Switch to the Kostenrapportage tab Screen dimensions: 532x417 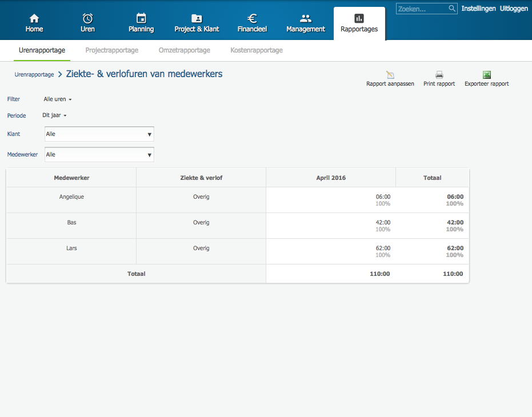[x=257, y=50]
